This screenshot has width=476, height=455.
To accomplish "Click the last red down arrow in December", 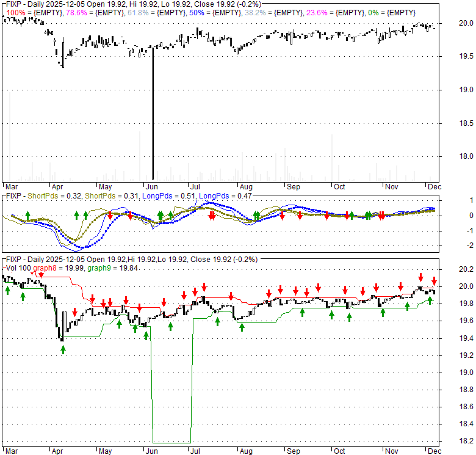I will 435,282.
